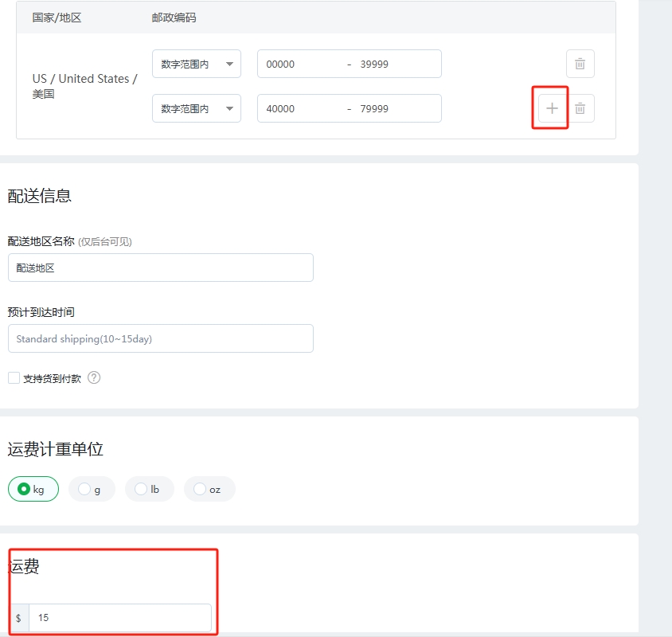Click the 运费 amount field showing 15
The image size is (672, 637).
119,618
